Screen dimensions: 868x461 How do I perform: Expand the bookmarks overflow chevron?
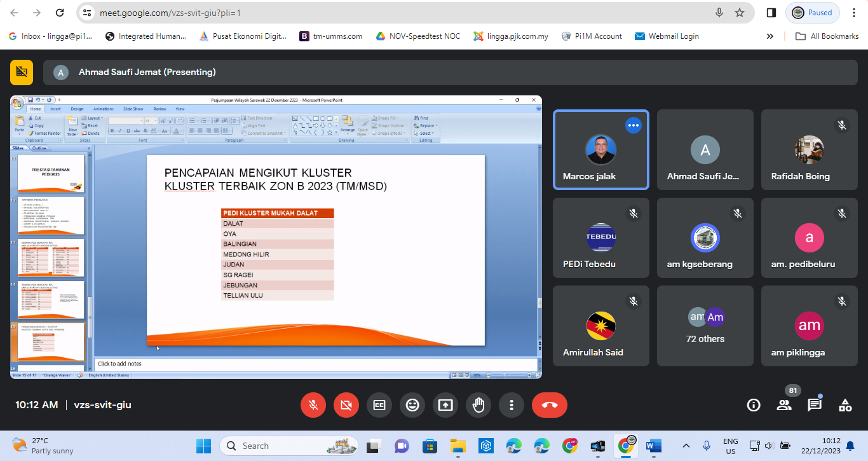point(770,36)
